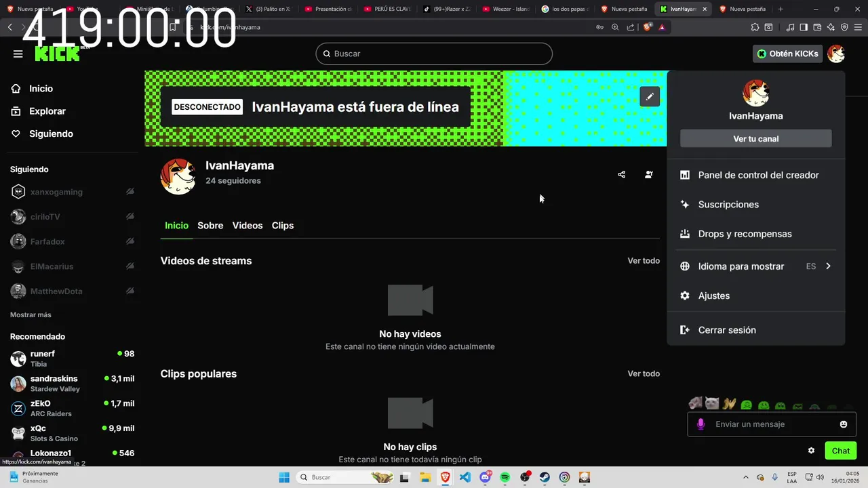Close the IvanHayama browser tab

(705, 9)
